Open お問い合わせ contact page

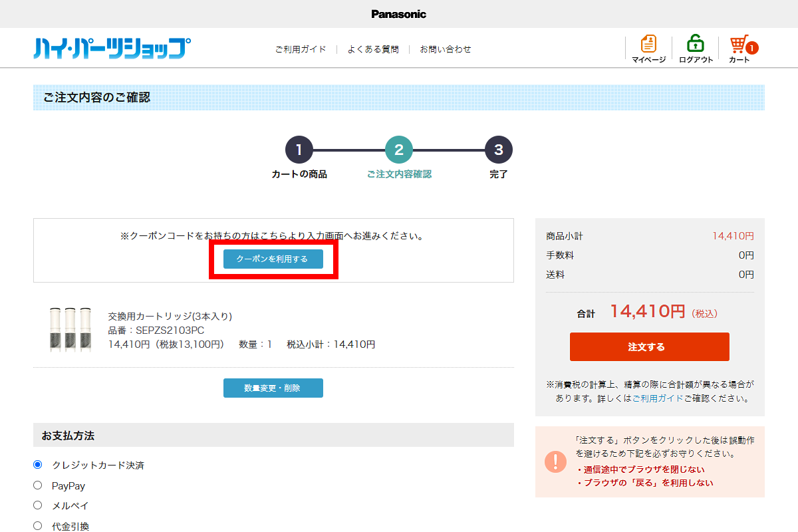pyautogui.click(x=446, y=49)
